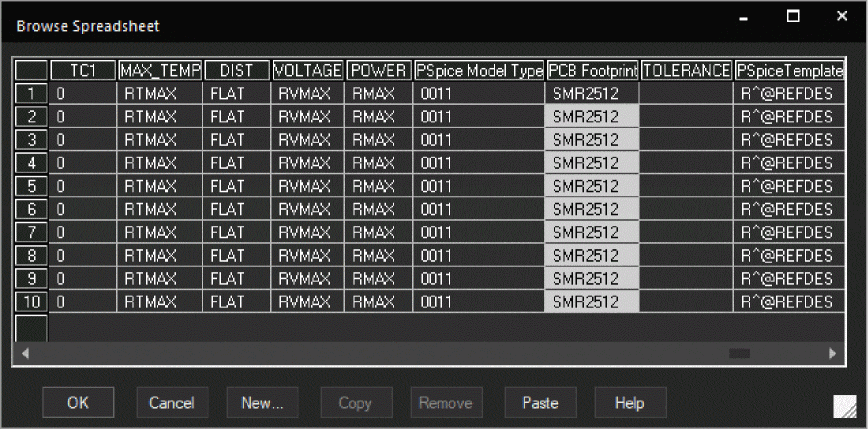This screenshot has height=429, width=868.
Task: Click SMR2512 PCB Footprint cell in row 7
Action: (x=592, y=232)
